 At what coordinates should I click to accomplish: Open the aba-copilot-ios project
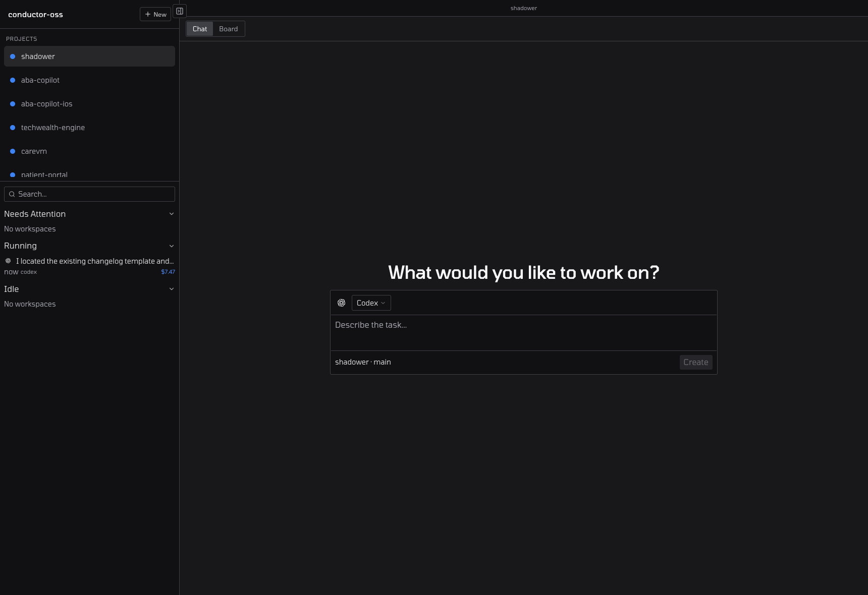tap(47, 104)
